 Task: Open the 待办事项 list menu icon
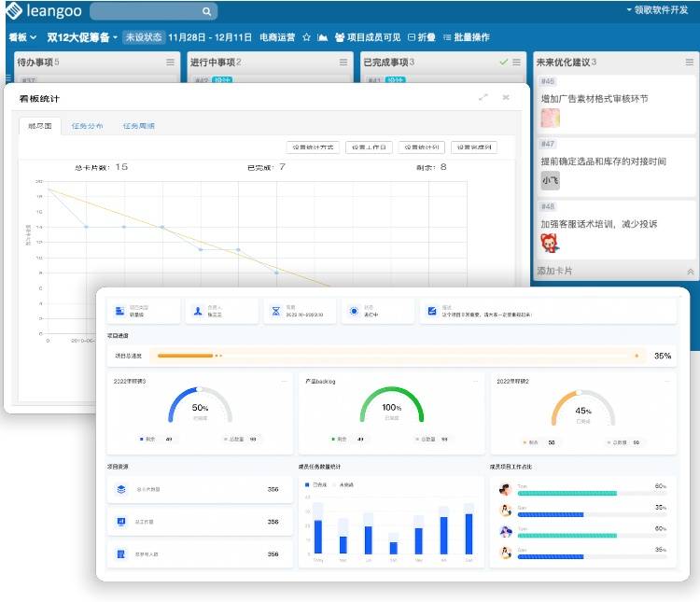[169, 63]
